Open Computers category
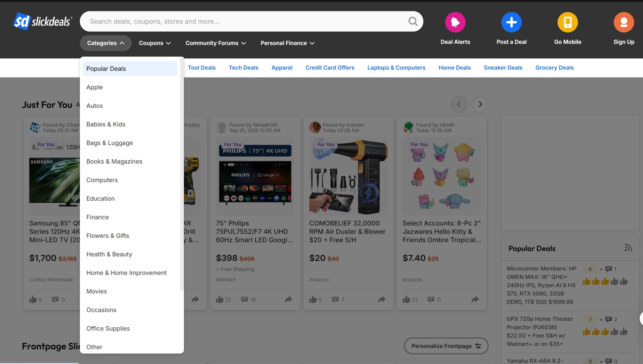This screenshot has width=643, height=364. 130,180
